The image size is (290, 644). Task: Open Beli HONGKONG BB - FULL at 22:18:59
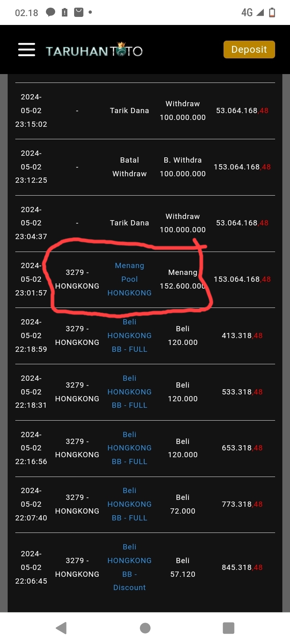click(x=129, y=336)
